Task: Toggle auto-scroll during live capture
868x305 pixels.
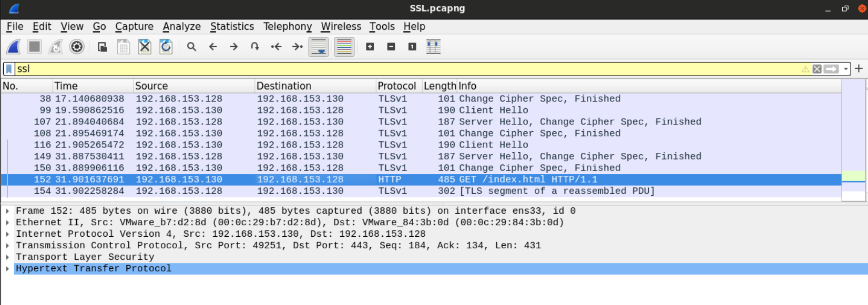Action: coord(319,47)
